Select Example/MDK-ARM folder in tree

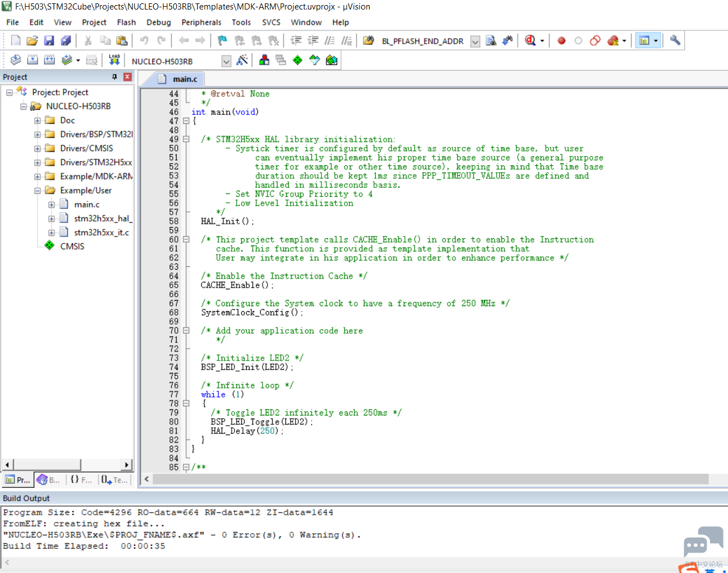(x=96, y=177)
